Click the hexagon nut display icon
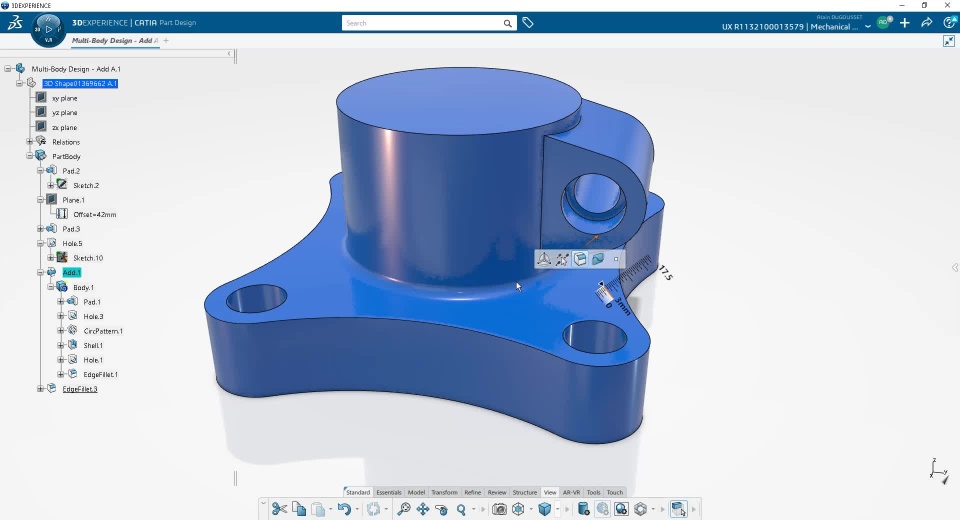960x520 pixels. 640,509
